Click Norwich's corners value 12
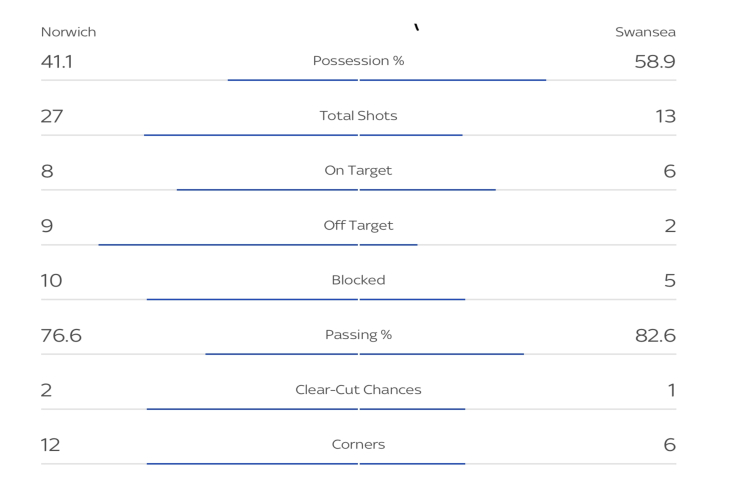The width and height of the screenshot is (750, 500). [x=50, y=445]
